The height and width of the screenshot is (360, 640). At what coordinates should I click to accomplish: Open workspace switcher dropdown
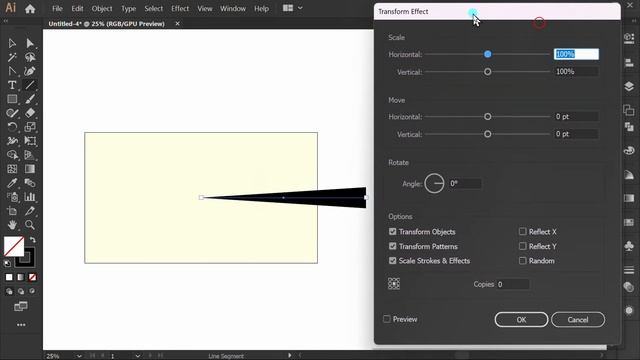point(293,8)
